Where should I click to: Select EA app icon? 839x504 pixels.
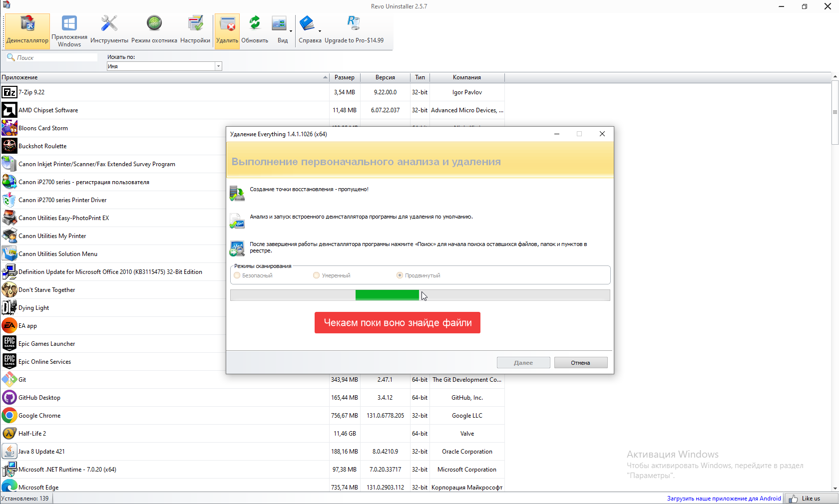(9, 326)
